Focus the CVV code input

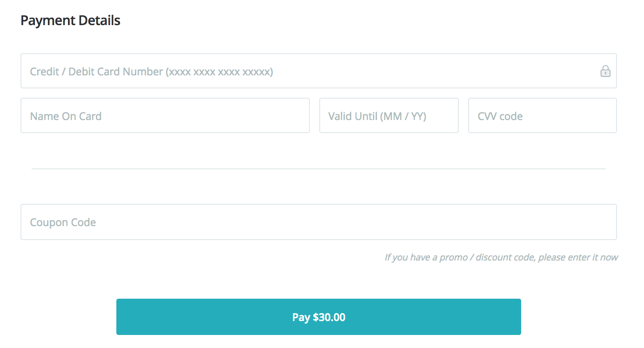pos(542,115)
